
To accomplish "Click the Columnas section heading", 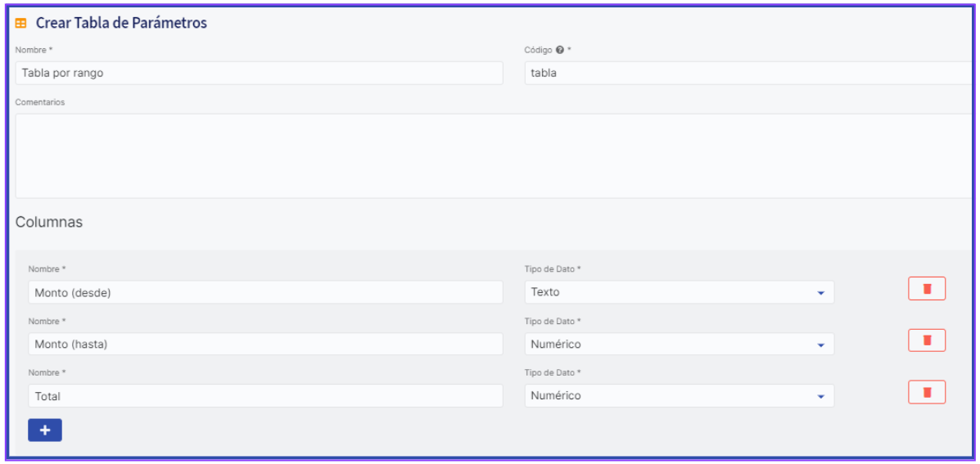I will point(49,223).
